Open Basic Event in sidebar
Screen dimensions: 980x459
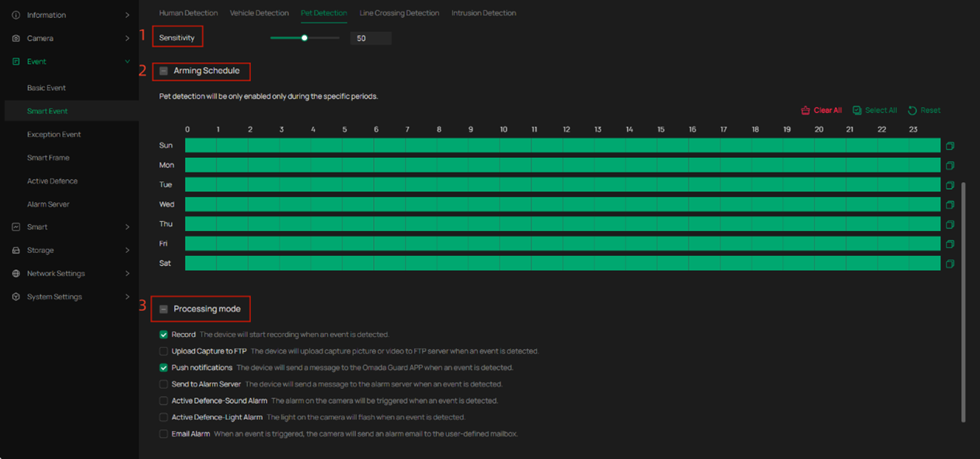(x=47, y=88)
